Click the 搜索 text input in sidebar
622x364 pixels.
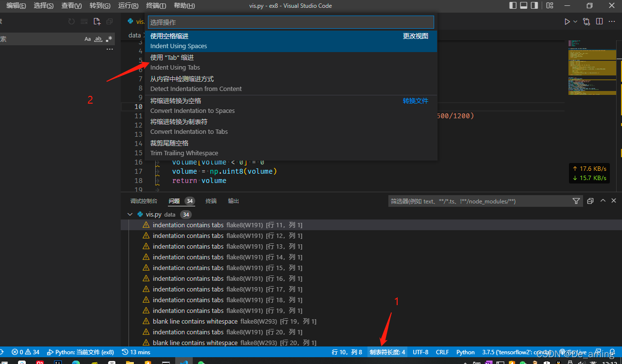[40, 39]
